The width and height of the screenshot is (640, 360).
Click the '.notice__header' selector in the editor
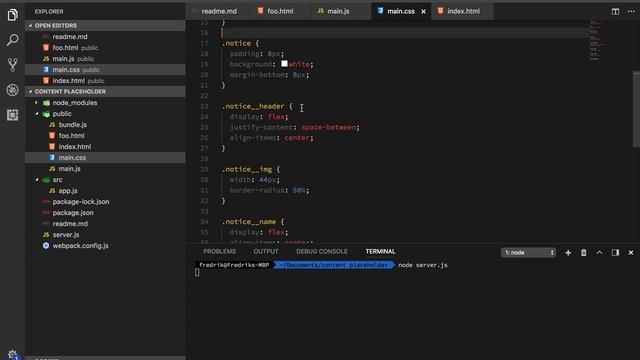(253, 106)
